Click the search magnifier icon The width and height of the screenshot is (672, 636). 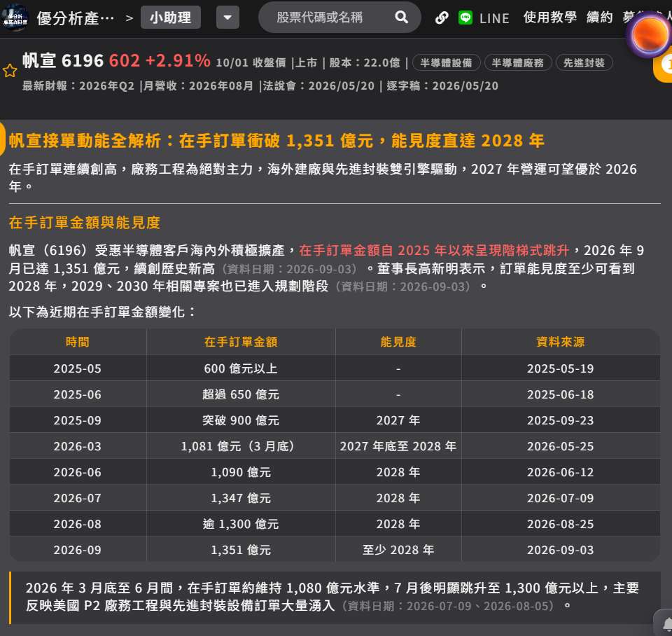pos(401,17)
